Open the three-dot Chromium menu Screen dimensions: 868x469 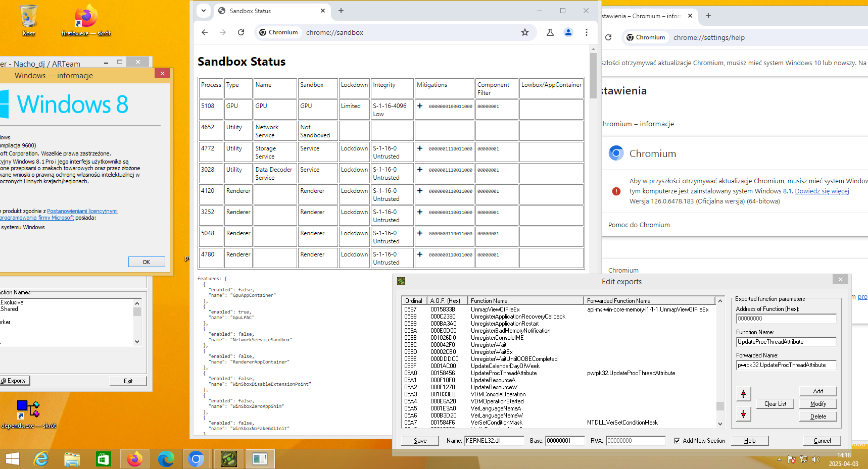click(x=587, y=32)
